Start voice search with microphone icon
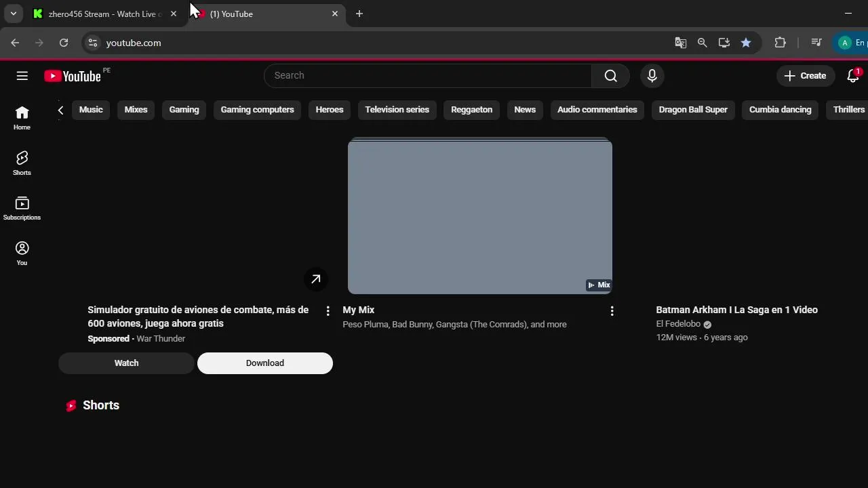Viewport: 868px width, 488px height. [x=652, y=76]
